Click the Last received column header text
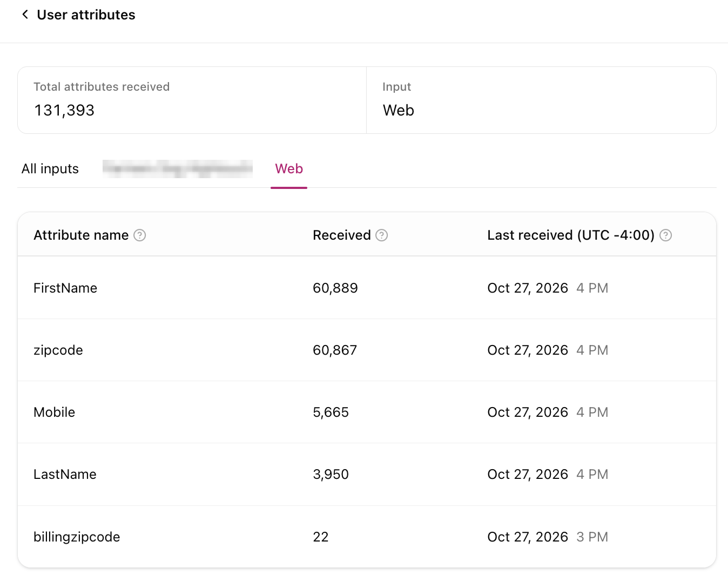The image size is (728, 582). point(571,235)
